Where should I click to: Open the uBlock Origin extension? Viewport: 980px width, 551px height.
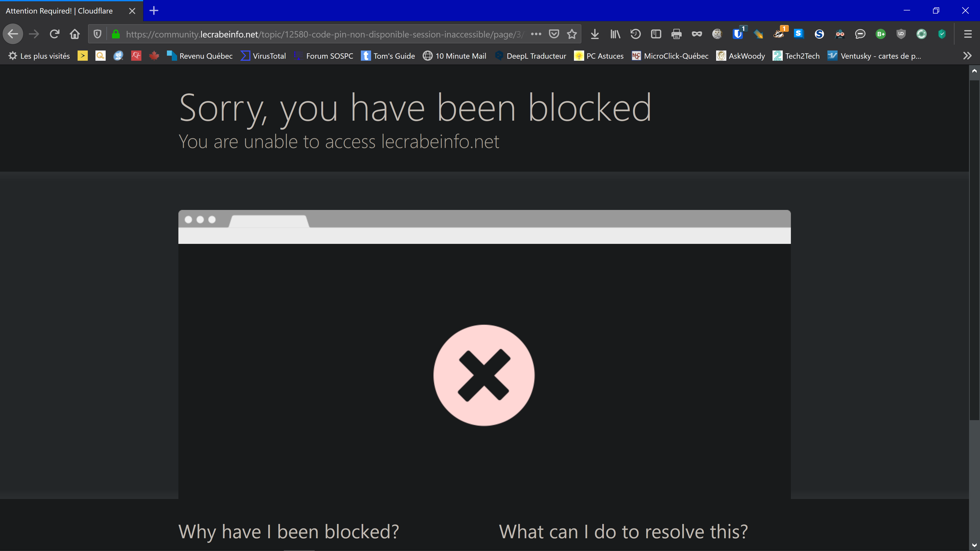[901, 34]
